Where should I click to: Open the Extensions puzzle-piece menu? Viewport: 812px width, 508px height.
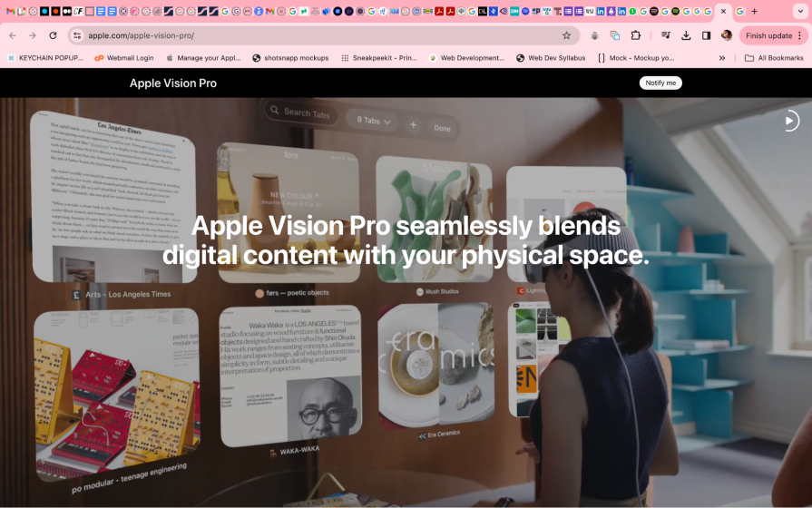pos(635,35)
